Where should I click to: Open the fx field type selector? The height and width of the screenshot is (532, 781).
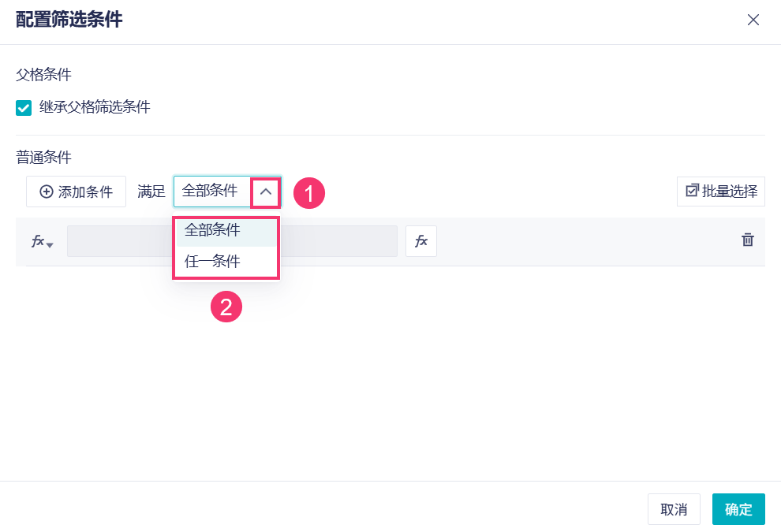(x=39, y=241)
